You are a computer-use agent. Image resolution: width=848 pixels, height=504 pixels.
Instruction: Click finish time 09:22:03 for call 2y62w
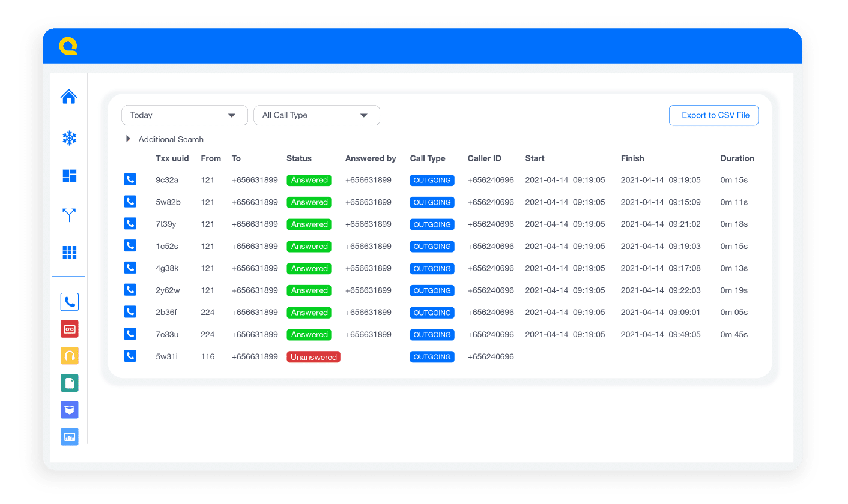tap(685, 290)
